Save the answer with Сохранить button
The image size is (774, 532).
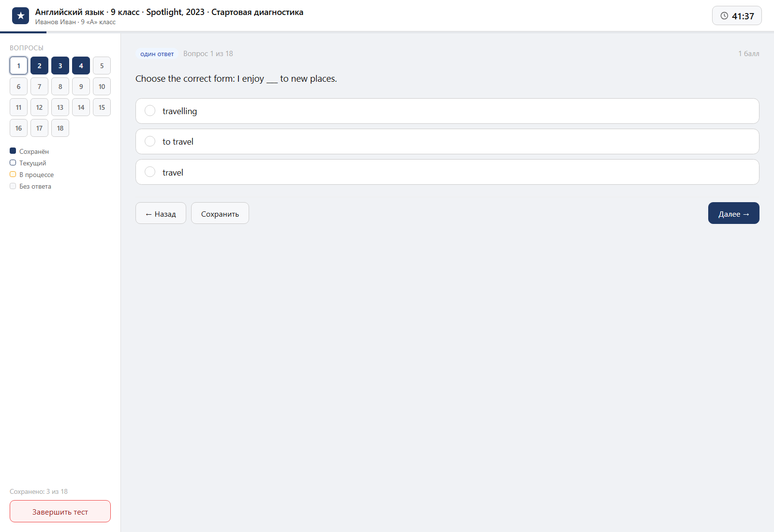(x=220, y=213)
